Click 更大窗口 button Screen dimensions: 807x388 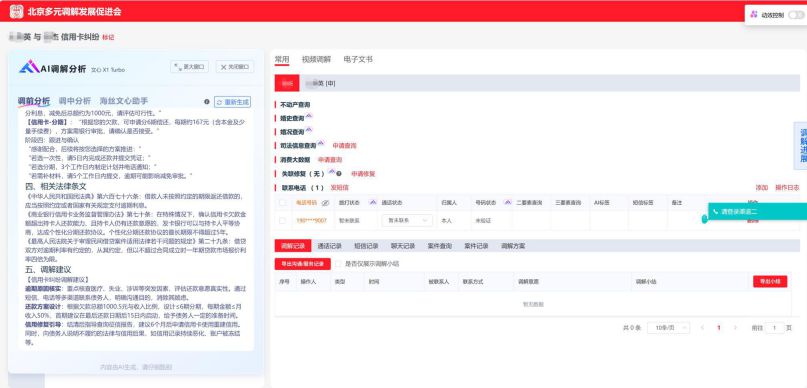(189, 67)
